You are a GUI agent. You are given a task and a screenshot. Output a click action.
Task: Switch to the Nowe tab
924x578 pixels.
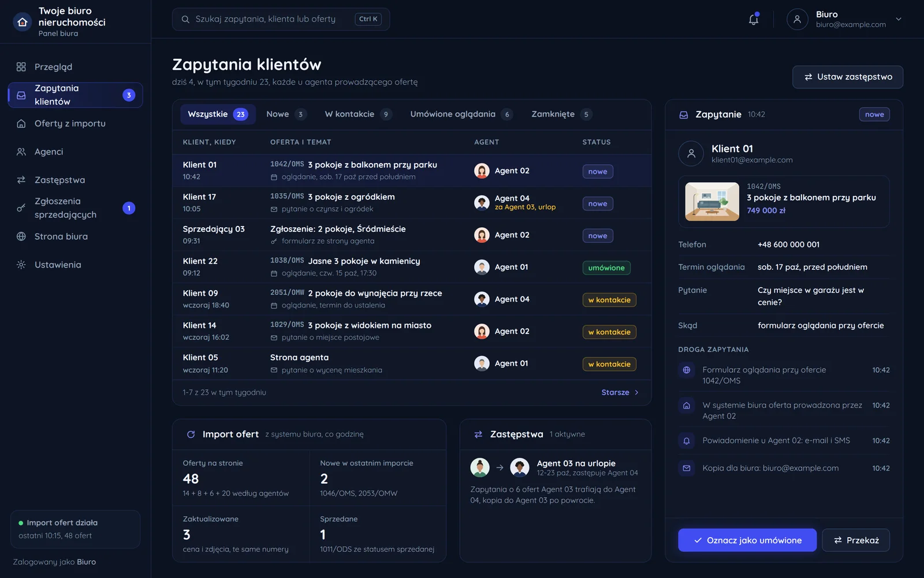pos(286,114)
